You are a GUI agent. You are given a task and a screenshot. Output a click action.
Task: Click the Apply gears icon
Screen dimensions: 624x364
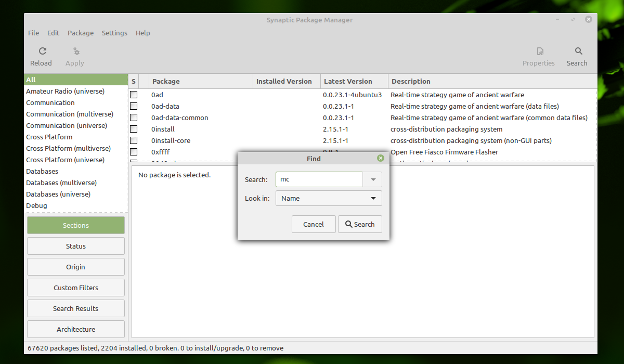(76, 51)
